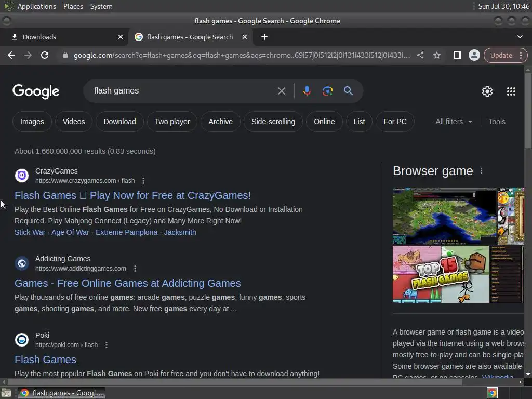Start voice search with microphone icon
Image resolution: width=532 pixels, height=399 pixels.
click(307, 91)
